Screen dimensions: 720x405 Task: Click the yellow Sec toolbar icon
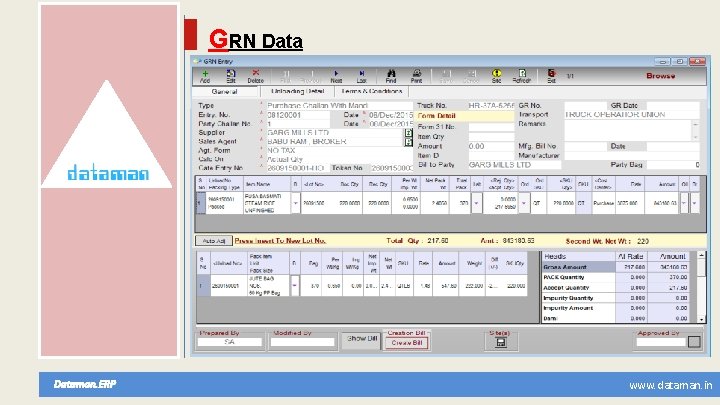(x=496, y=76)
